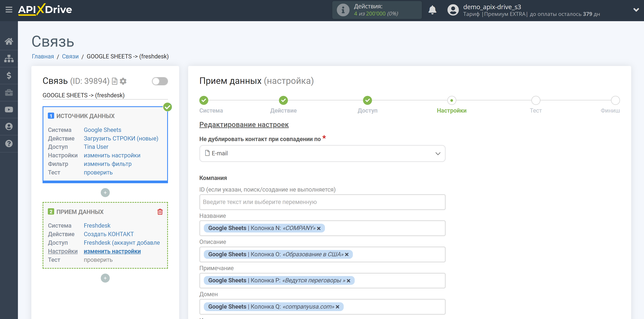Open the help question mark icon
This screenshot has height=319, width=644.
[9, 144]
